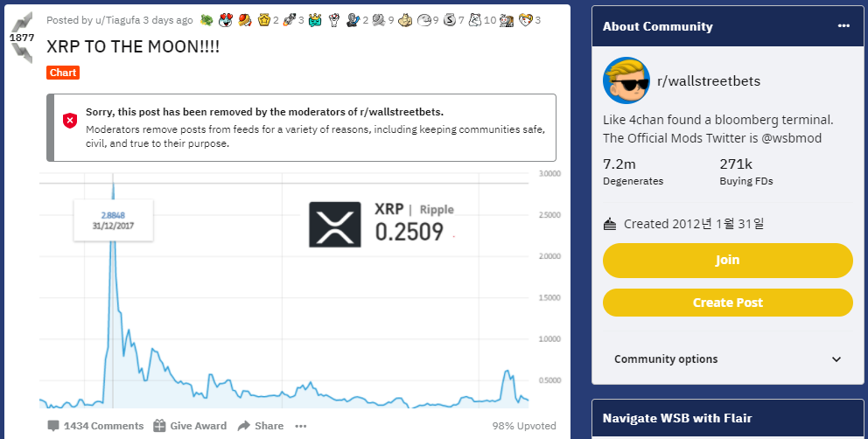This screenshot has height=439, width=868.
Task: Click the rocket award showing 3
Action: [x=289, y=20]
